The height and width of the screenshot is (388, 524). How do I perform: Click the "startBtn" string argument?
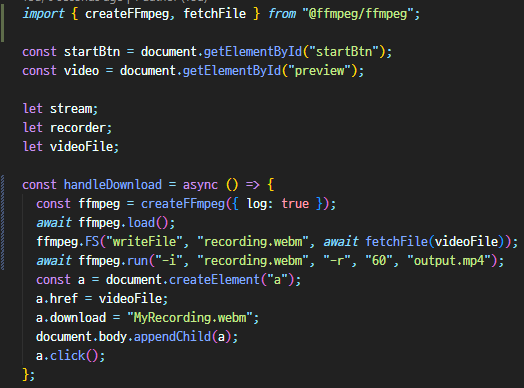[344, 52]
